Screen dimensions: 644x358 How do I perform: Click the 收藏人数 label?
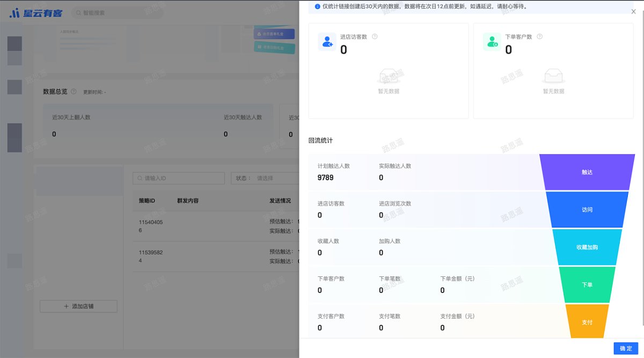click(x=328, y=242)
